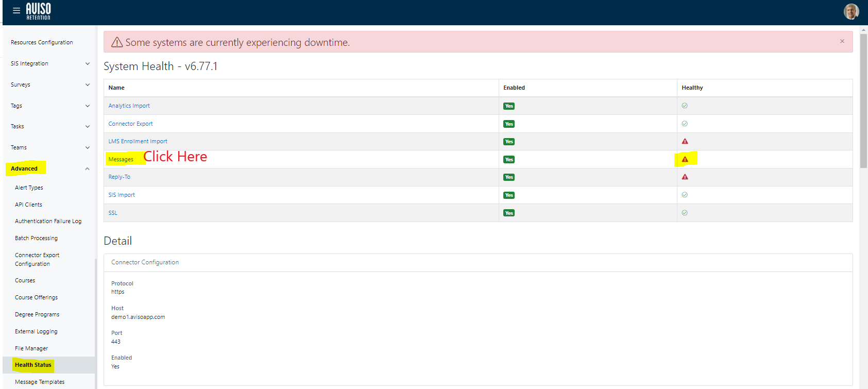Open Surveys sidebar section
The height and width of the screenshot is (389, 868).
click(x=21, y=84)
